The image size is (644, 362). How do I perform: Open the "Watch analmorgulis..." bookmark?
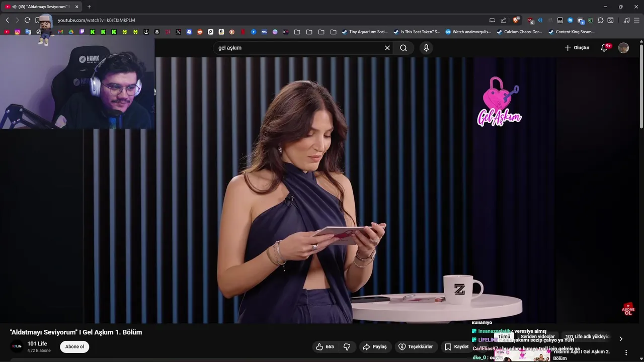468,32
